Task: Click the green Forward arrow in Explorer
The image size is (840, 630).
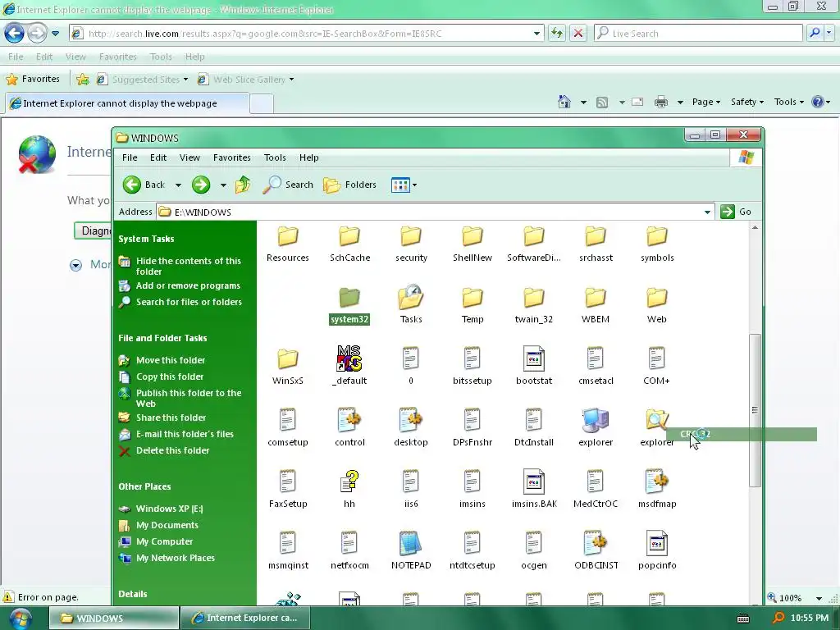Action: tap(201, 185)
